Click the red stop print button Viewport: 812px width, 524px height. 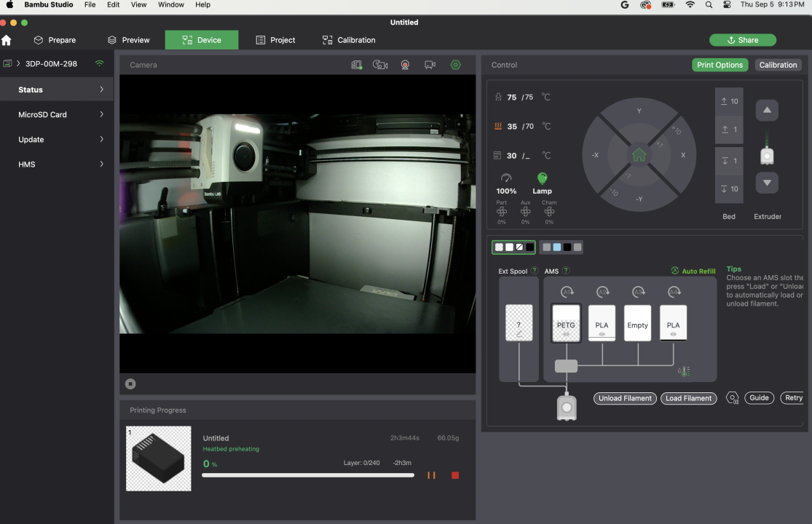pos(455,475)
